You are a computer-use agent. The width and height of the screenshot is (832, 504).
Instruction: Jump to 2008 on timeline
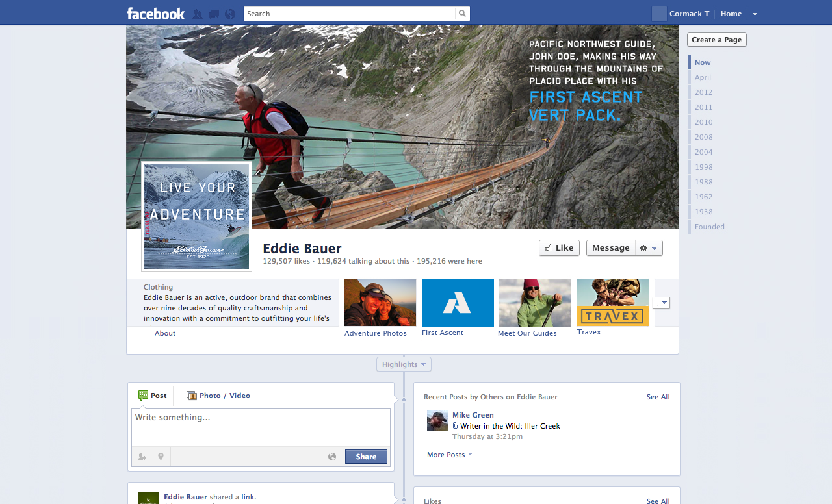[x=703, y=137]
